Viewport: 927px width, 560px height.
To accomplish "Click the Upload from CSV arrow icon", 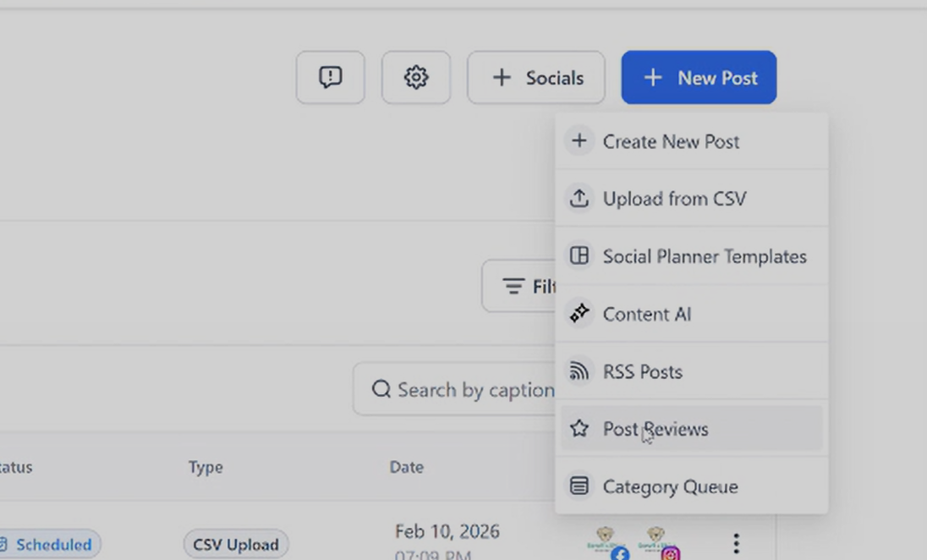I will pyautogui.click(x=579, y=199).
